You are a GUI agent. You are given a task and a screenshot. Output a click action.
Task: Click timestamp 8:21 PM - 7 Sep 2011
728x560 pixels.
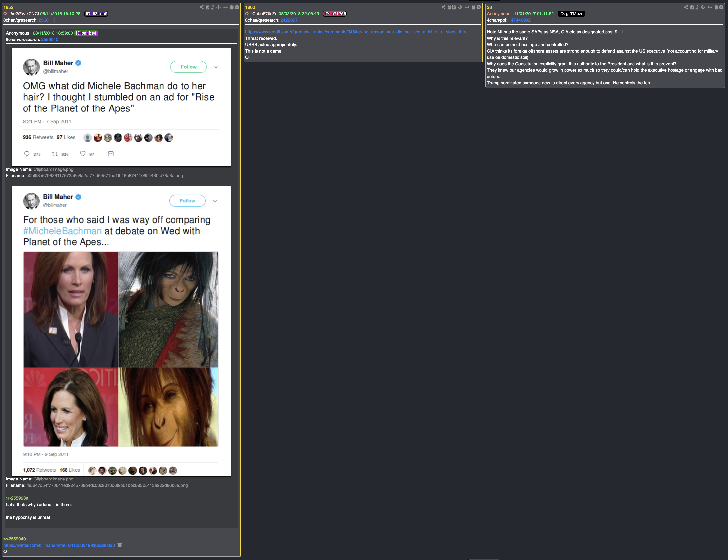click(x=47, y=122)
